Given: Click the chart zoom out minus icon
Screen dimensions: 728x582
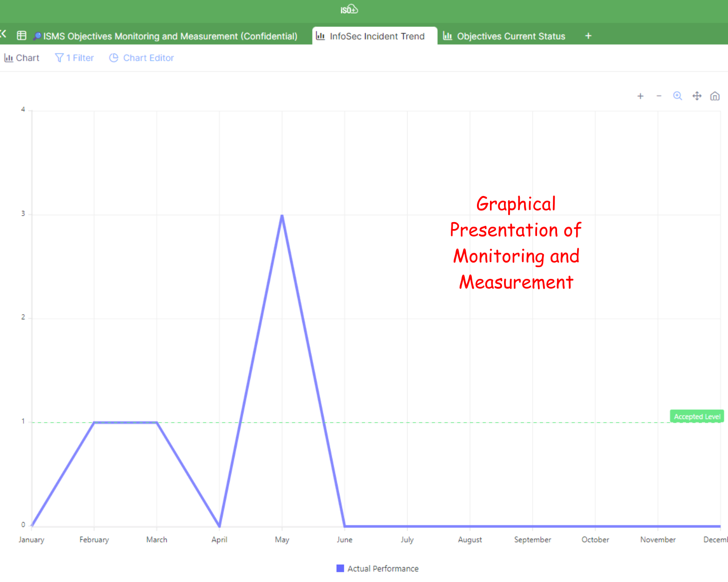Looking at the screenshot, I should point(659,96).
